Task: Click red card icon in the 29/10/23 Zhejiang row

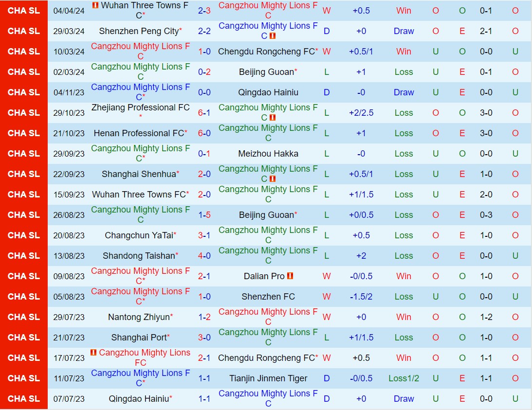Action: (272, 117)
